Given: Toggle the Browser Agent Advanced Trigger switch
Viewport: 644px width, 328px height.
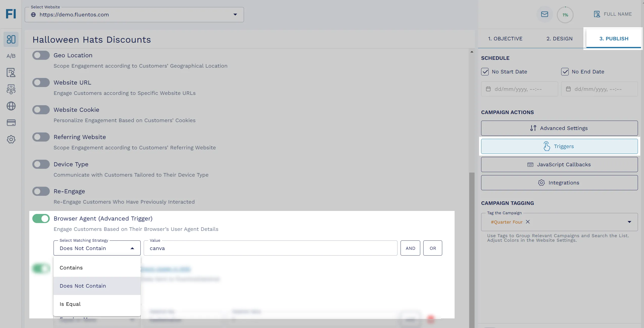Looking at the screenshot, I should (x=41, y=218).
